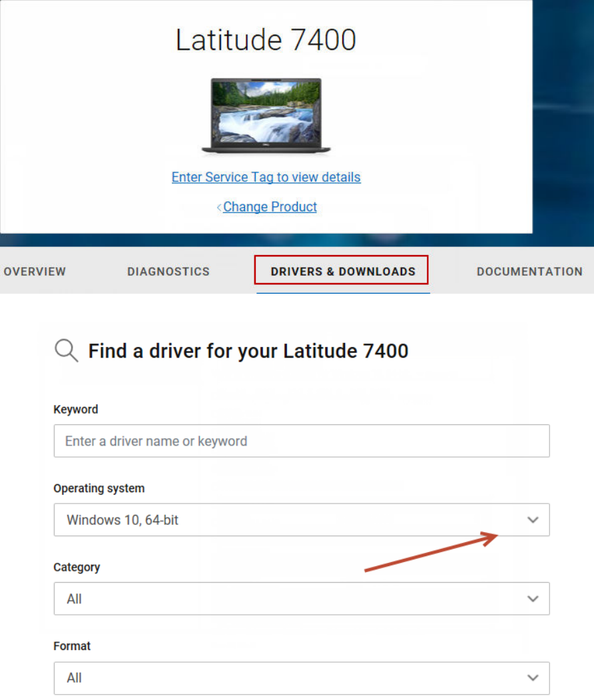The image size is (594, 700).
Task: Open the Operating system dropdown
Action: (x=302, y=520)
